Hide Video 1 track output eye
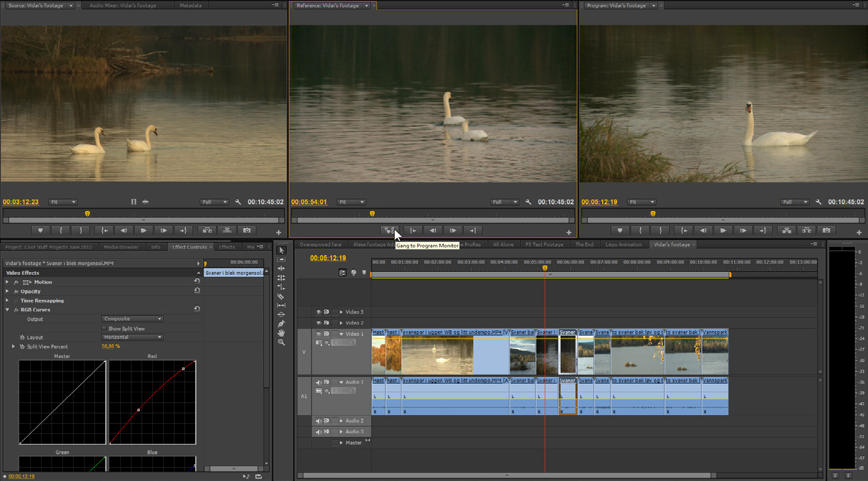Image resolution: width=868 pixels, height=481 pixels. pyautogui.click(x=318, y=334)
